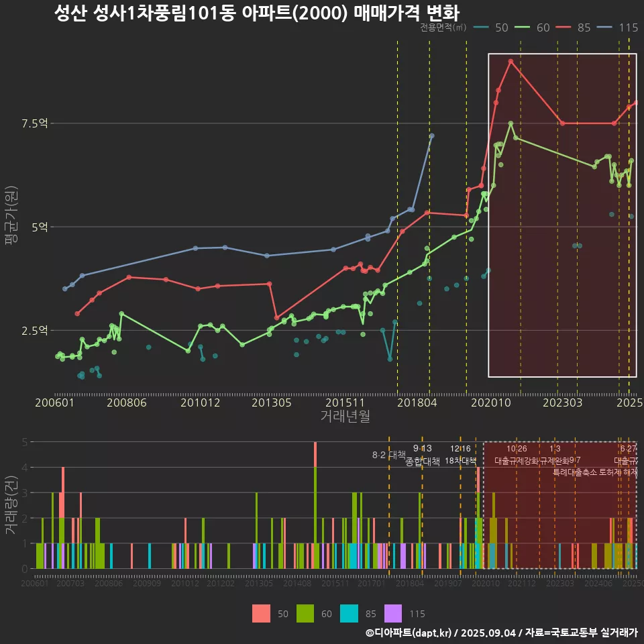Click the 7.5억 y-axis label
This screenshot has height=644, width=644.
click(x=35, y=123)
